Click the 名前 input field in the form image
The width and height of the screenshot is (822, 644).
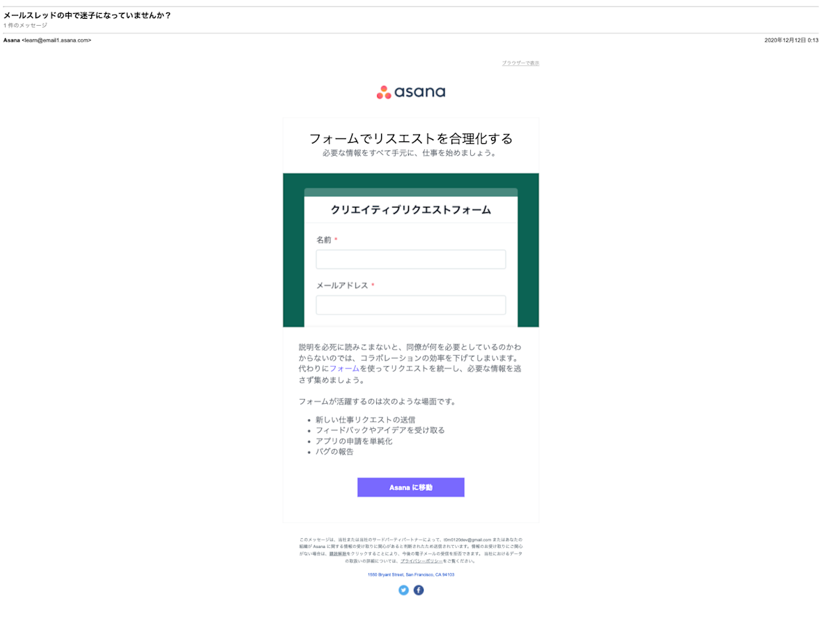pyautogui.click(x=411, y=260)
